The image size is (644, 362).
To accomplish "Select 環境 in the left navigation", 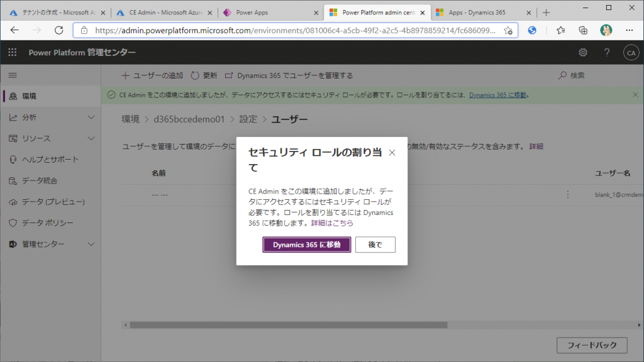I will (50, 96).
